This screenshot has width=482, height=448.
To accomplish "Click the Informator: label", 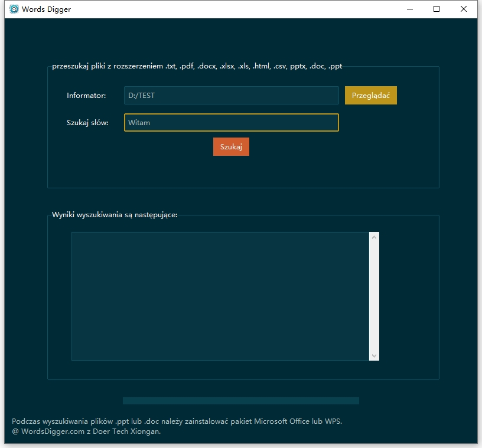I will tap(86, 96).
